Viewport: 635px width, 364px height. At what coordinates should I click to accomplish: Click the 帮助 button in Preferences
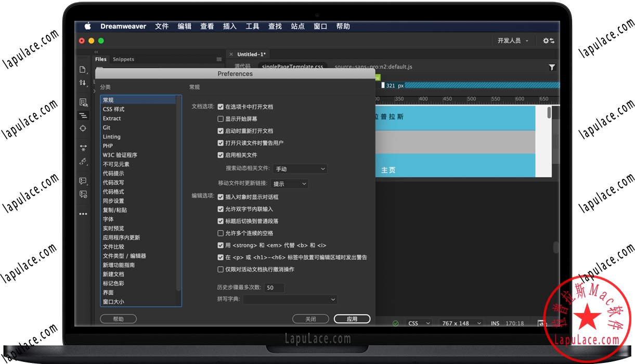pyautogui.click(x=118, y=319)
